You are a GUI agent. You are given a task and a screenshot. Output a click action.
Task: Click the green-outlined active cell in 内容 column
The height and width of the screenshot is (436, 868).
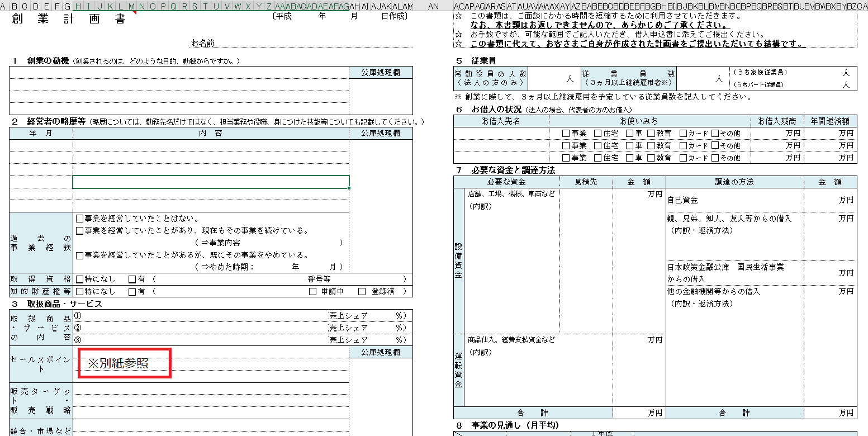pos(211,182)
